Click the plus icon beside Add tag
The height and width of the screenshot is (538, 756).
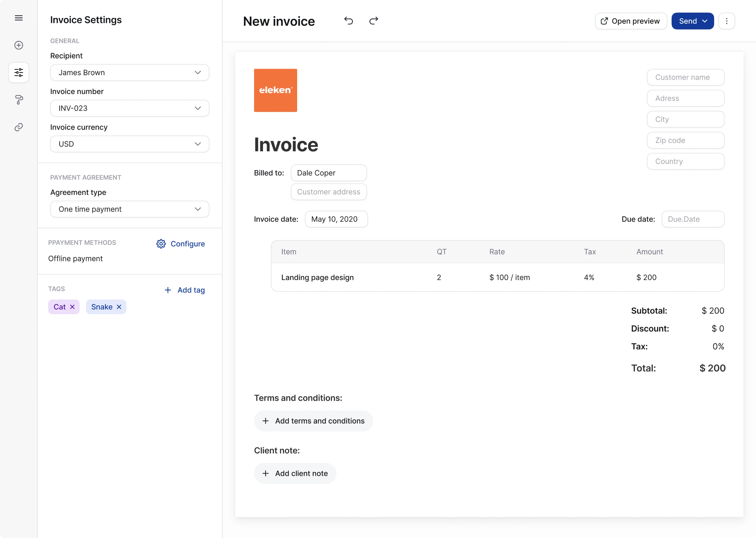(x=168, y=290)
